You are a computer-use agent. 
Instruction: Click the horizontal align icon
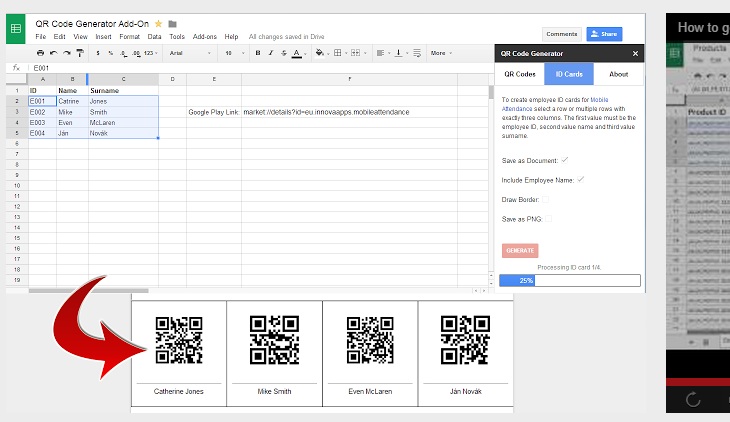380,53
